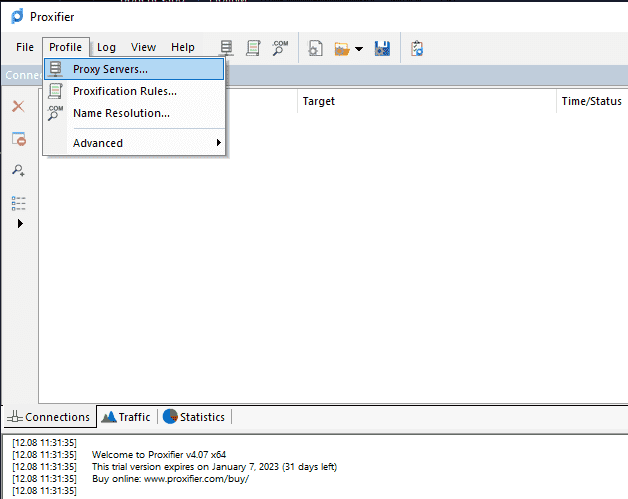Switch to the Traffic tab
This screenshot has height=499, width=628.
126,417
